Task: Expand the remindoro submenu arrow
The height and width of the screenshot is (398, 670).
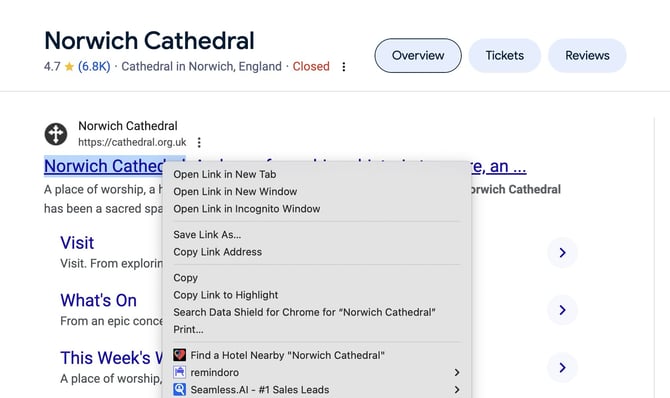Action: tap(457, 372)
